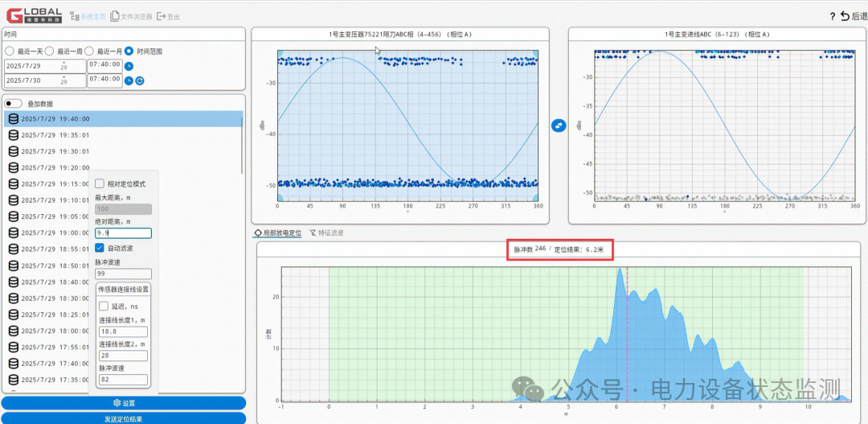
Task: Click the end time field on 2025/7/30 row
Action: point(104,80)
